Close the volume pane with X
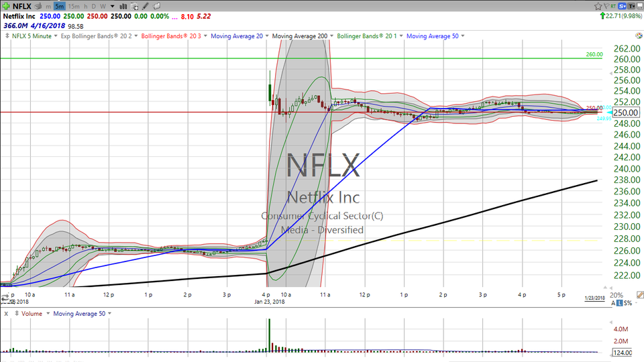Image resolution: width=644 pixels, height=362 pixels. coord(6,314)
